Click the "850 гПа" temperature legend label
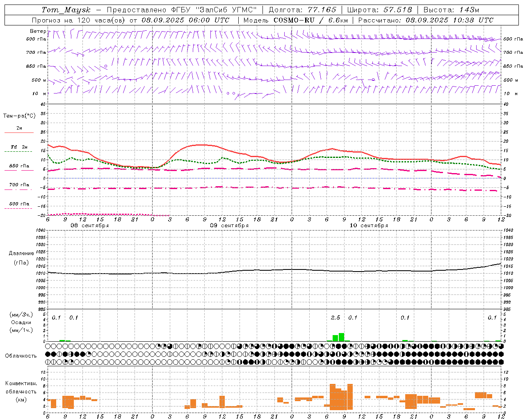The width and height of the screenshot is (525, 420). pos(19,166)
